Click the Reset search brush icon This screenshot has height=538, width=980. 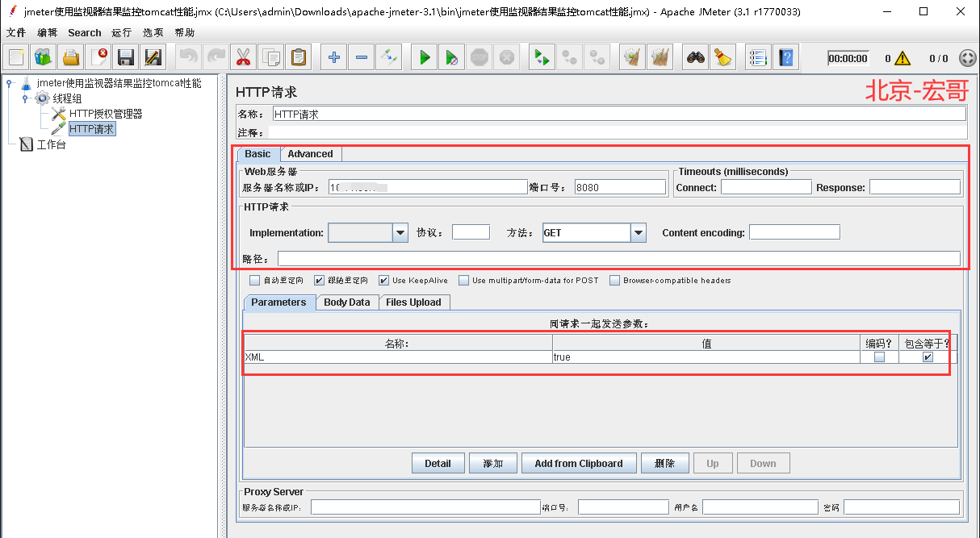(x=723, y=57)
